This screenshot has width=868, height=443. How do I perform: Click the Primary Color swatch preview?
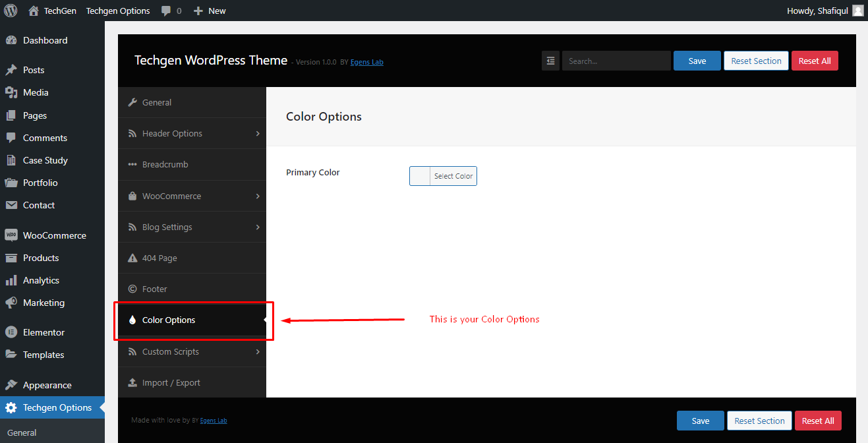[420, 176]
